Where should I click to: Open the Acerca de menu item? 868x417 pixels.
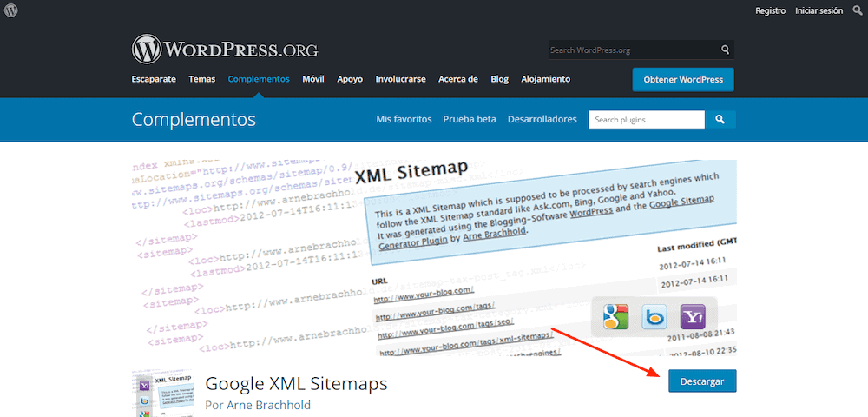[457, 79]
